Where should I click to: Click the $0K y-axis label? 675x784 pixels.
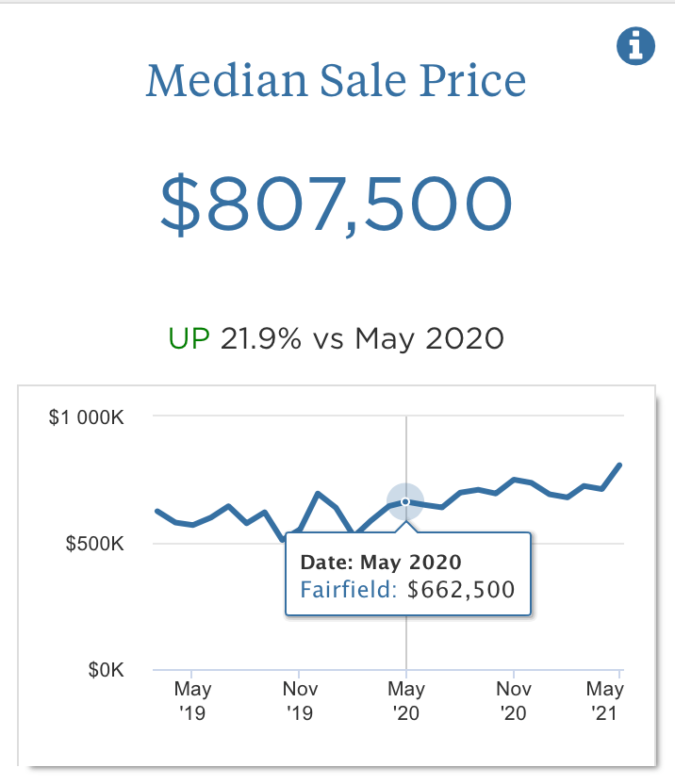[107, 670]
